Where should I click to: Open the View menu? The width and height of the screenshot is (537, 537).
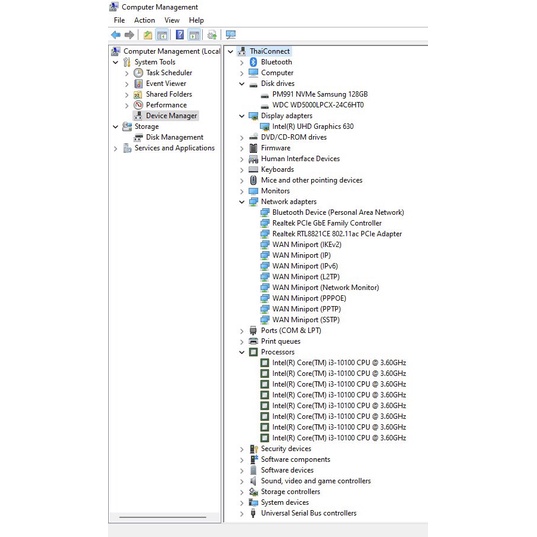pos(172,20)
